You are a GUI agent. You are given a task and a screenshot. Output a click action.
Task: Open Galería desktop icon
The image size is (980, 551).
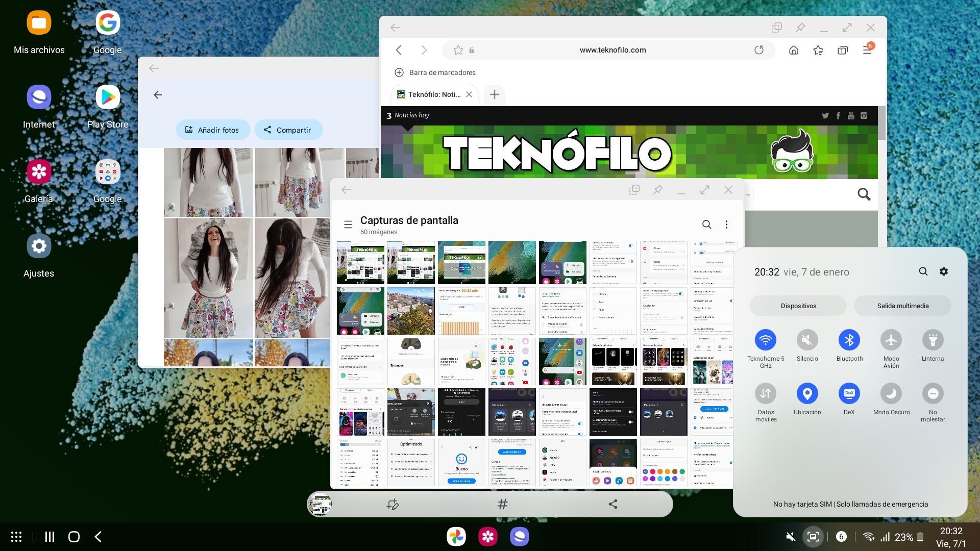[39, 181]
